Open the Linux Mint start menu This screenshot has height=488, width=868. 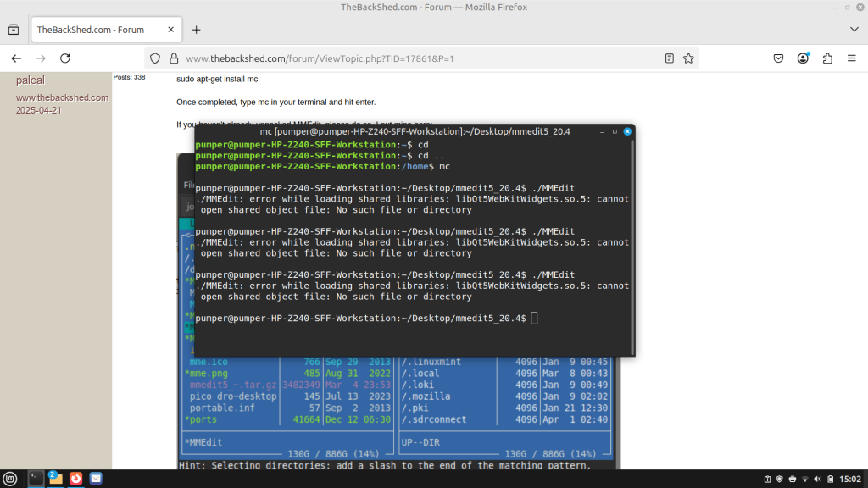(11, 479)
